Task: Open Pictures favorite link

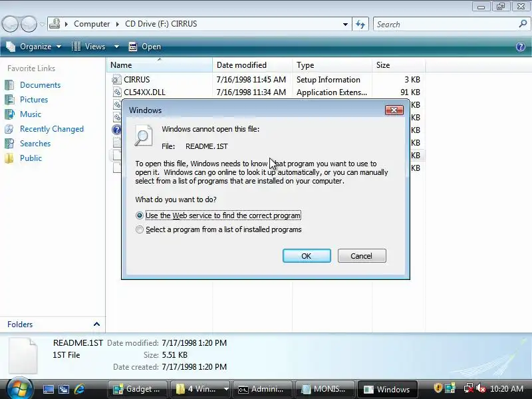Action: 34,99
